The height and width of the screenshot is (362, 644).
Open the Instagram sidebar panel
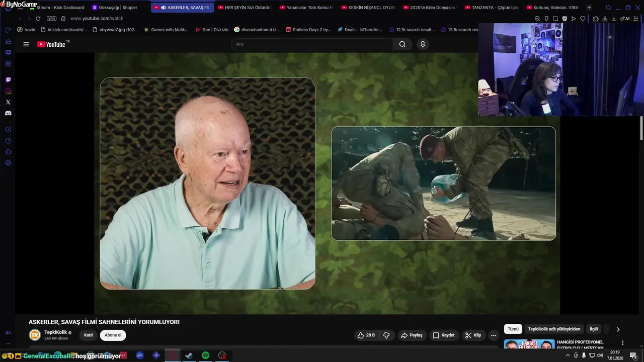click(x=8, y=91)
